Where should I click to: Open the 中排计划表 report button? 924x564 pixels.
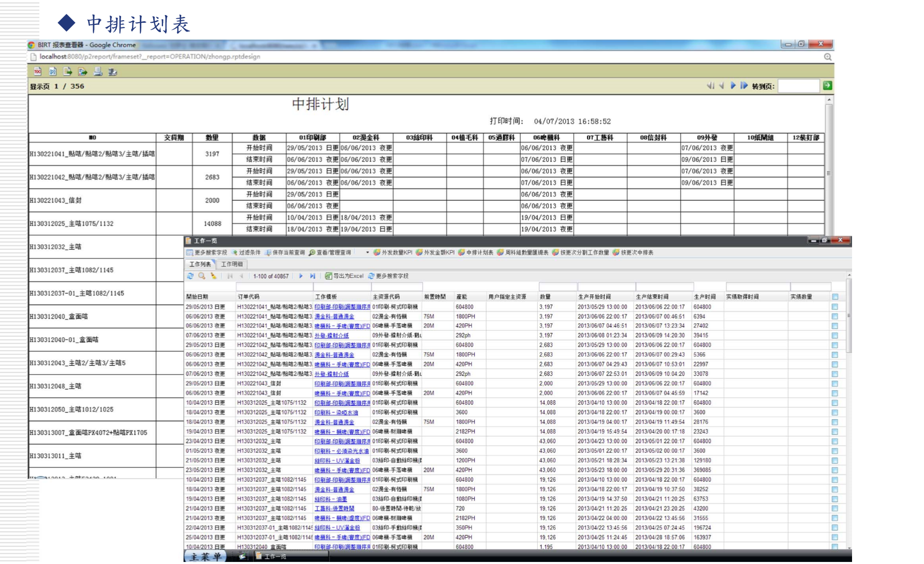point(476,253)
